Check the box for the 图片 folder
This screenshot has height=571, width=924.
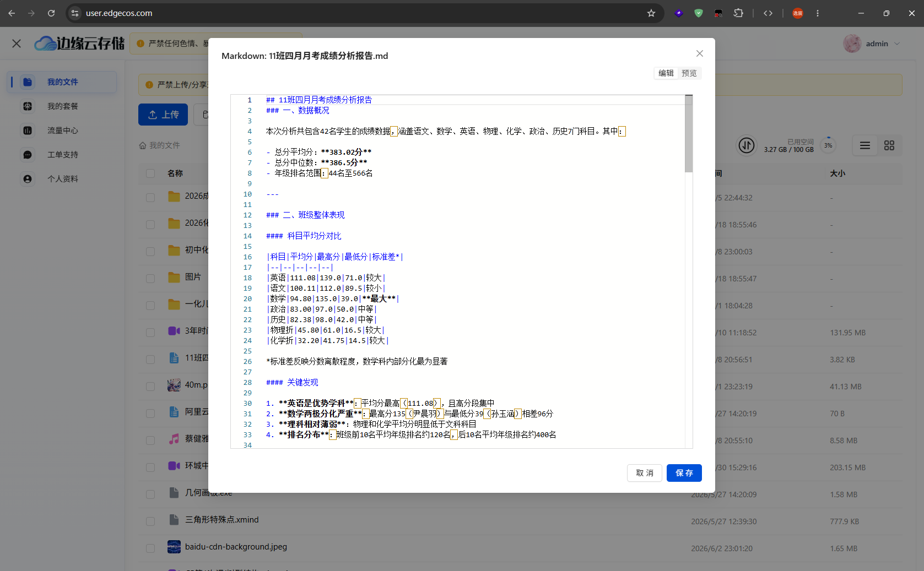click(x=150, y=279)
